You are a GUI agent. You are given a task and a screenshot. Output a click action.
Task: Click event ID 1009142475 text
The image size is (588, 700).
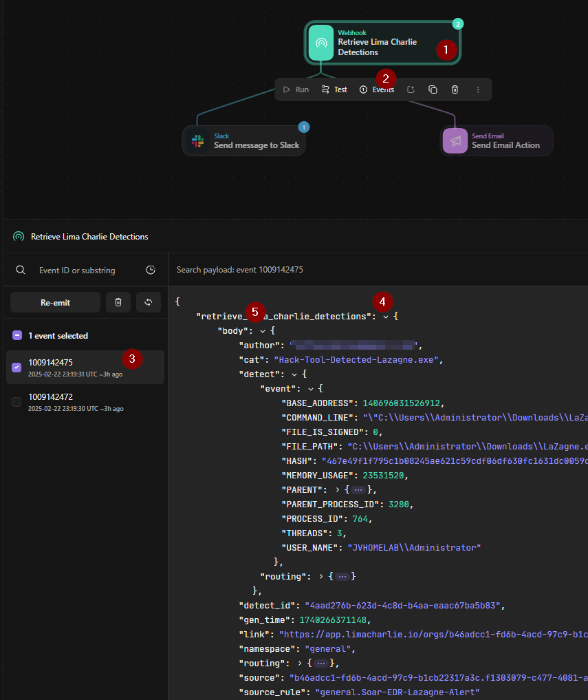point(50,363)
